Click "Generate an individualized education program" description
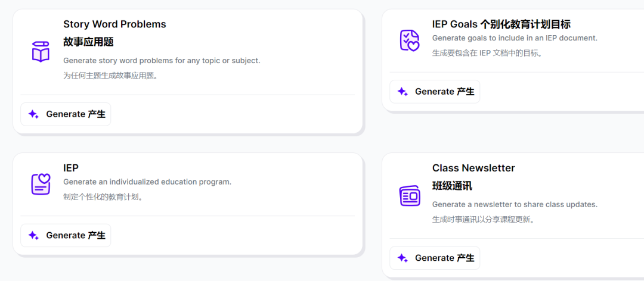Viewport: 644px width, 281px height. click(147, 182)
